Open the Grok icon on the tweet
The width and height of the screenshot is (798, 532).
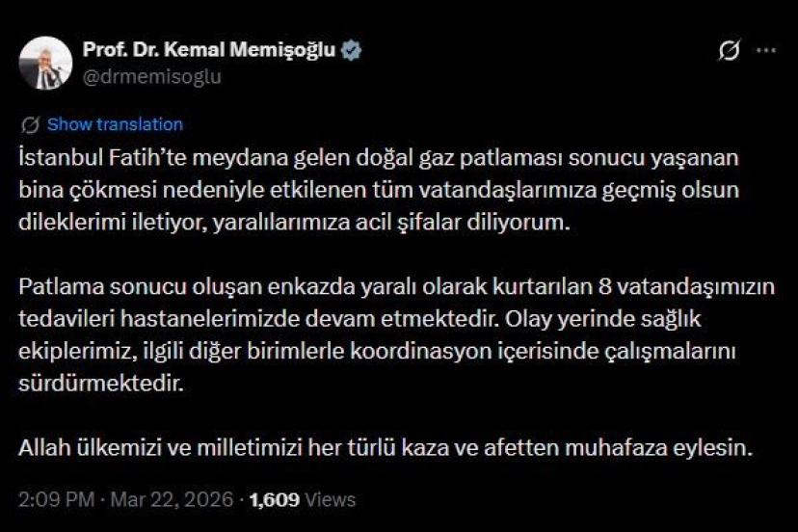coord(729,51)
